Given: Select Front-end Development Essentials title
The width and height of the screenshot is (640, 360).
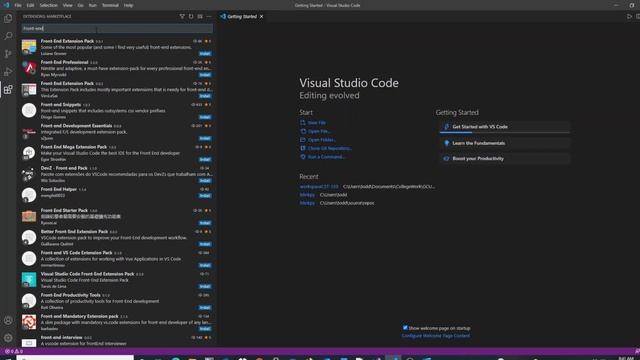Looking at the screenshot, I should pos(76,126).
